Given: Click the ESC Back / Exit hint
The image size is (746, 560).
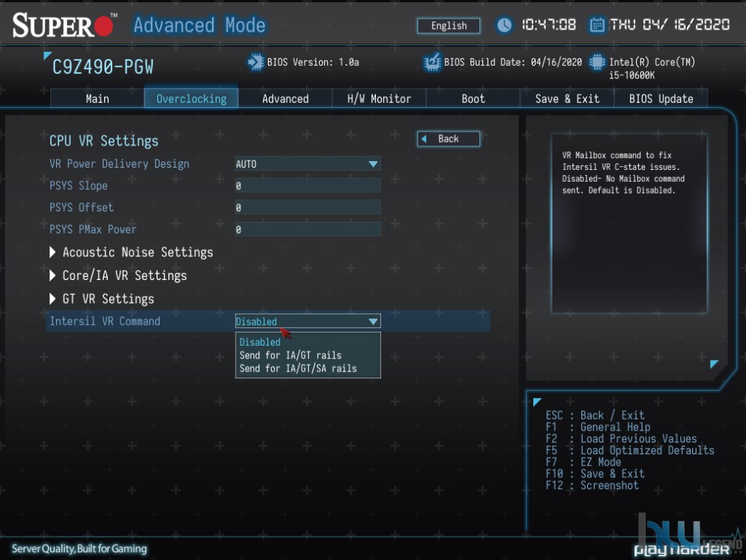Looking at the screenshot, I should 595,415.
